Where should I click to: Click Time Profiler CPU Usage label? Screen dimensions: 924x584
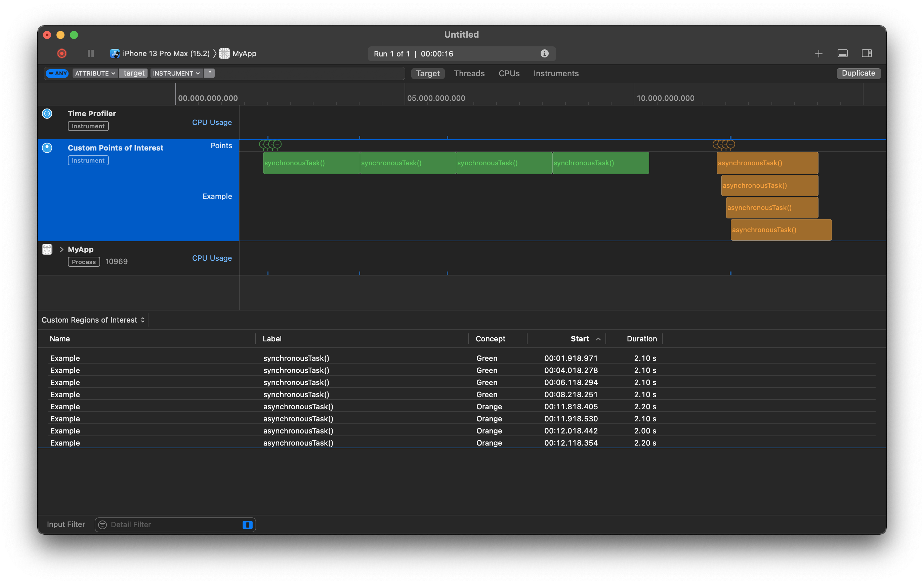point(212,122)
